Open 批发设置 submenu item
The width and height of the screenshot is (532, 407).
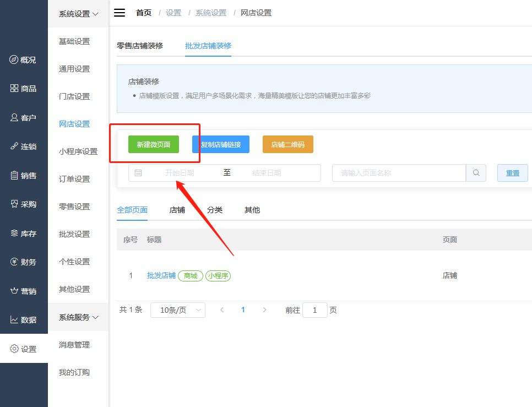click(74, 234)
